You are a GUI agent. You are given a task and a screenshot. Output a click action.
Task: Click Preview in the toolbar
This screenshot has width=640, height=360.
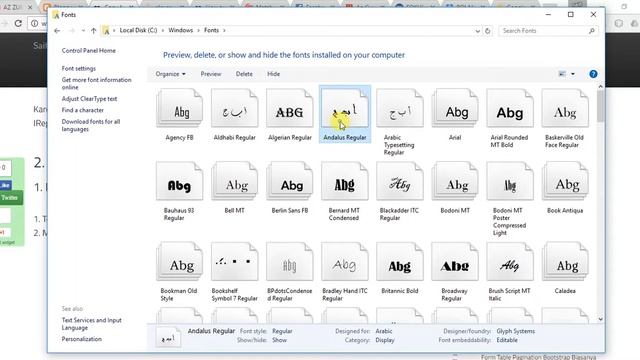click(211, 74)
